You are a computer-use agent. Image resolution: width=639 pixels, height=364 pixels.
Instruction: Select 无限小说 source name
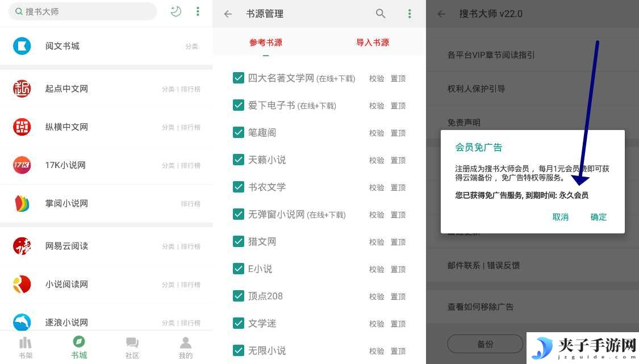point(267,350)
